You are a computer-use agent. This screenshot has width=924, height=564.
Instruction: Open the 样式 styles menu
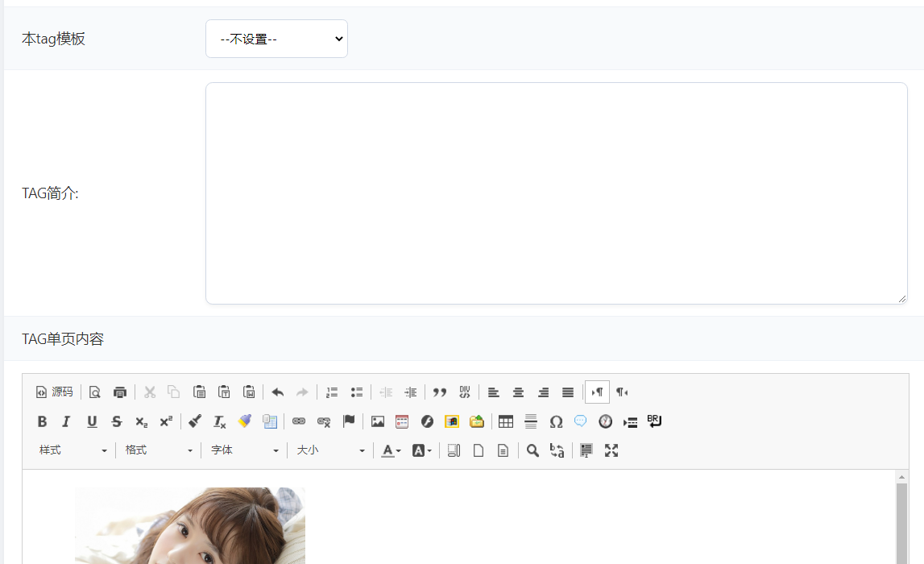73,450
